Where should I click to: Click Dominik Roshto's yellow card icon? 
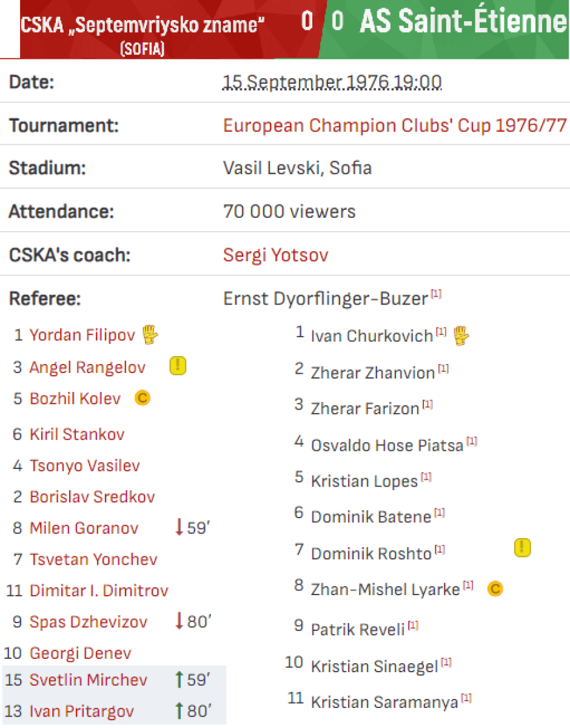coord(522,548)
